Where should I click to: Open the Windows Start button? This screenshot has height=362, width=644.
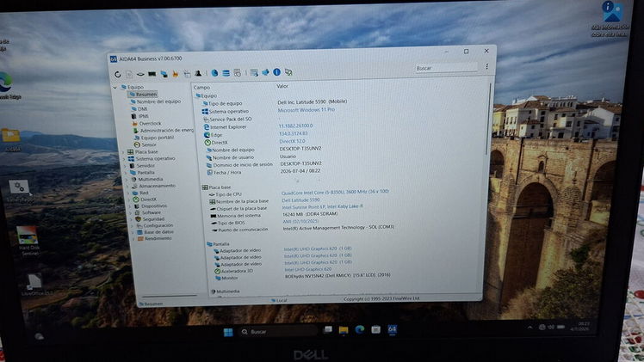click(x=228, y=332)
